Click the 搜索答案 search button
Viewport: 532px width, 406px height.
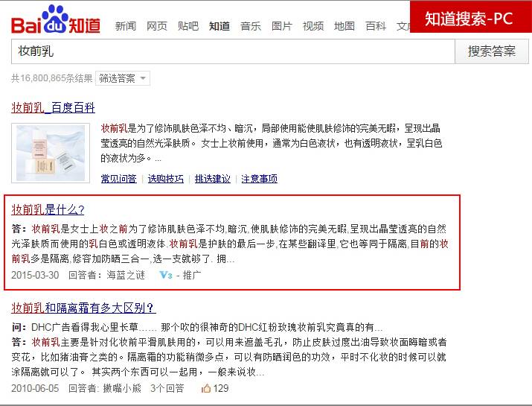coord(492,51)
